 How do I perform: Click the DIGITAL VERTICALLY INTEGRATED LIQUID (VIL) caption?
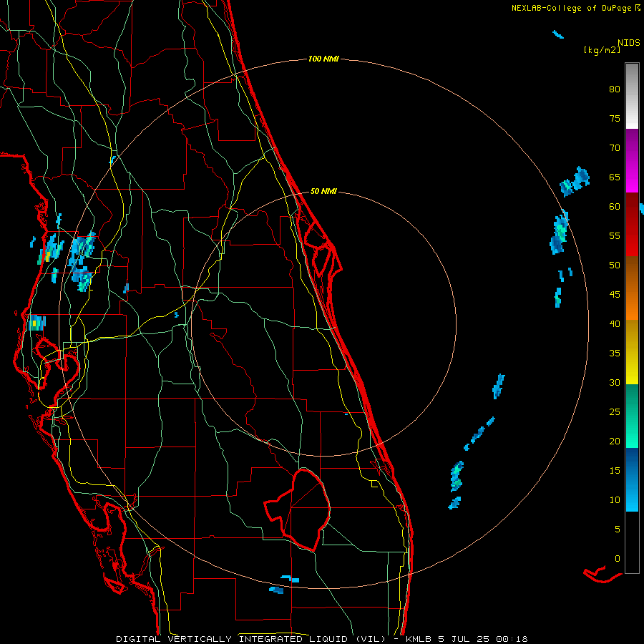(x=251, y=639)
